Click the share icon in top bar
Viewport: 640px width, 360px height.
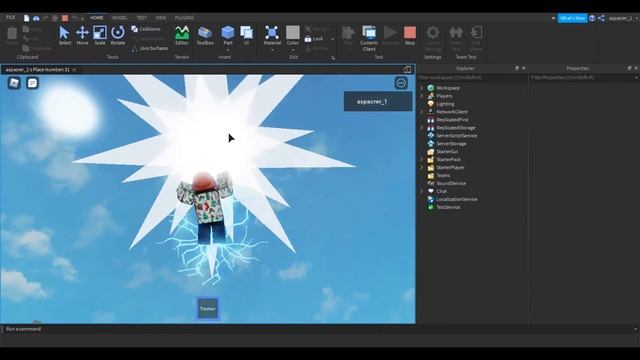tap(601, 18)
